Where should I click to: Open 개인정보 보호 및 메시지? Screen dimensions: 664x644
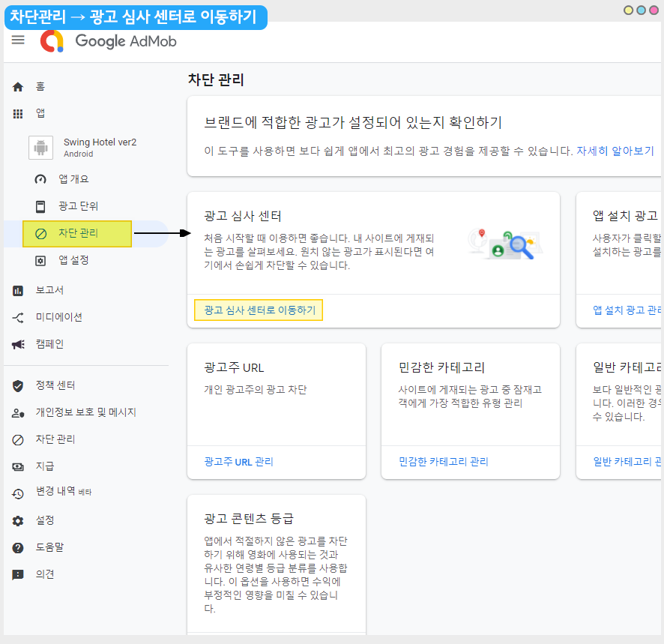[x=85, y=412]
